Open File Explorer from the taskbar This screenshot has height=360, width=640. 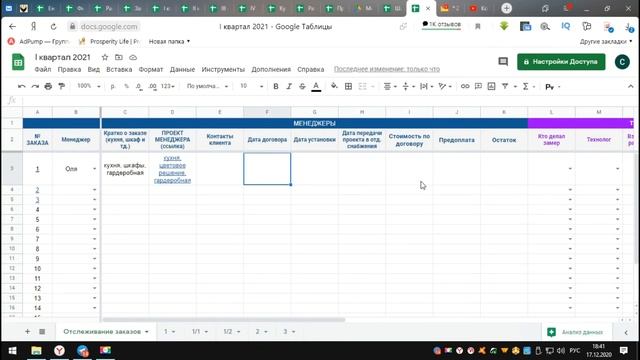click(36, 351)
